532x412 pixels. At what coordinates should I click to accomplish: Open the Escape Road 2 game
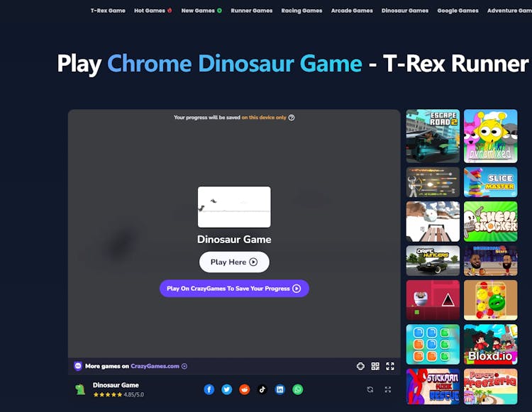pos(433,136)
